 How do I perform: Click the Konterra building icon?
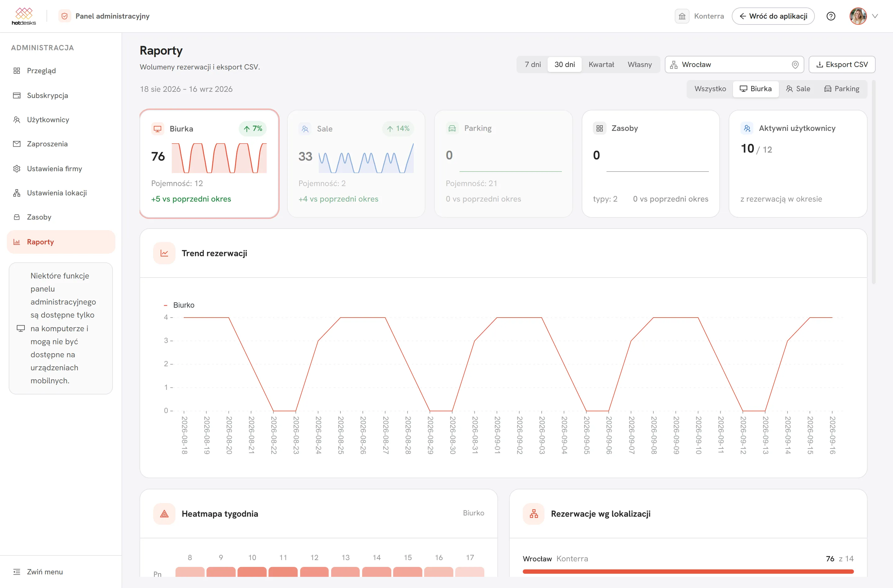(x=682, y=16)
